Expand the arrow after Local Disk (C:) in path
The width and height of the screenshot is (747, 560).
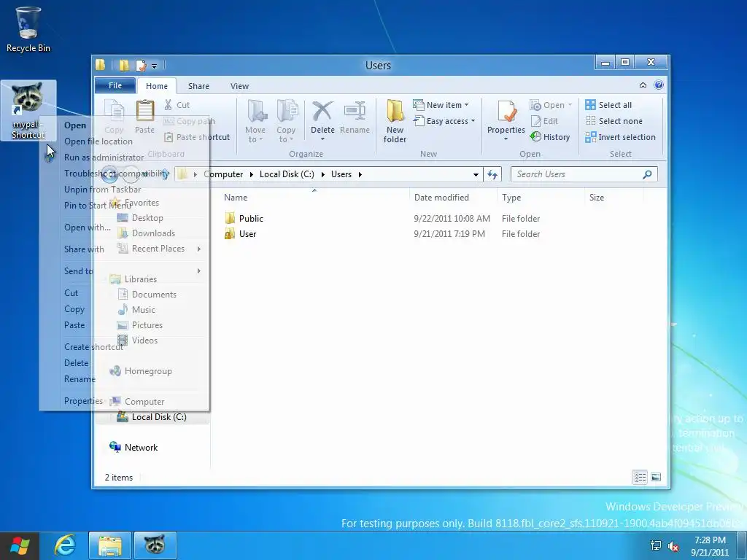tap(322, 174)
